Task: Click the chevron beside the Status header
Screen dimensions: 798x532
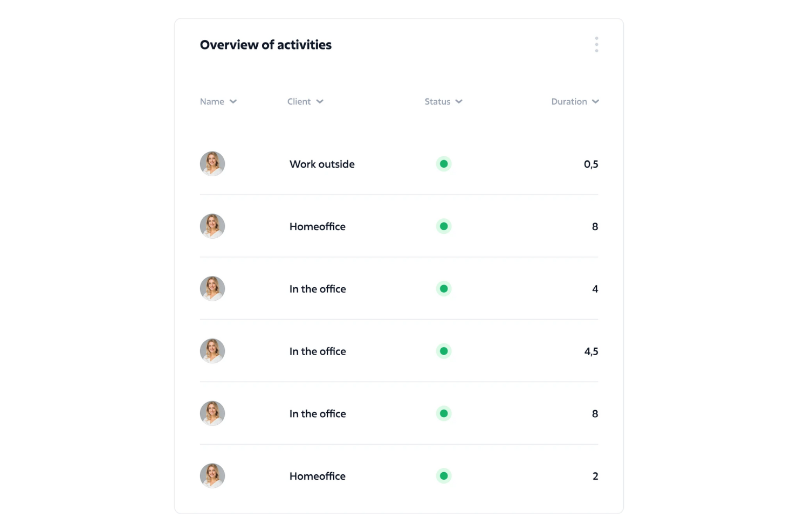Action: click(x=458, y=101)
